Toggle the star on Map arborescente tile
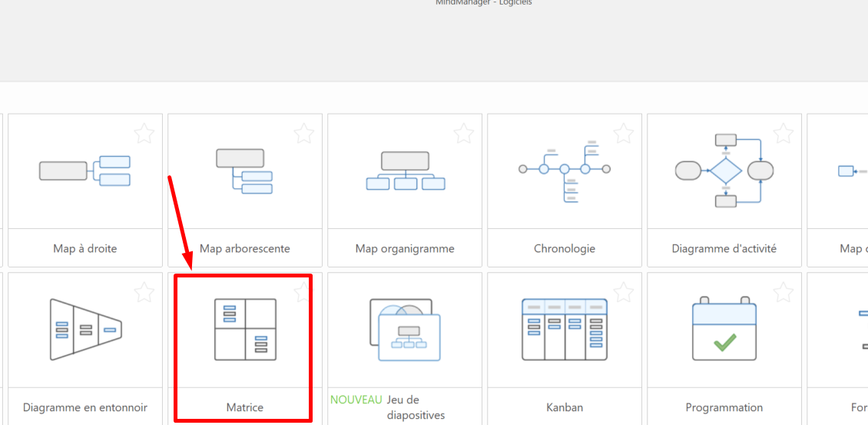The height and width of the screenshot is (425, 868). point(304,134)
